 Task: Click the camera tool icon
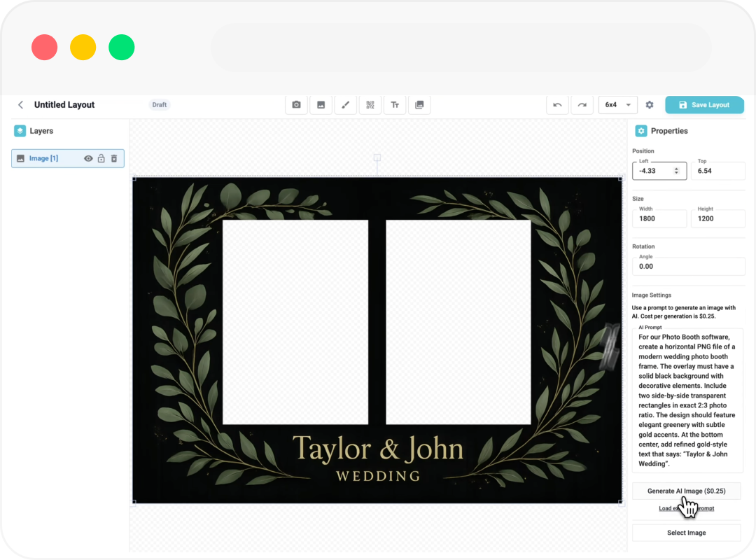click(296, 105)
